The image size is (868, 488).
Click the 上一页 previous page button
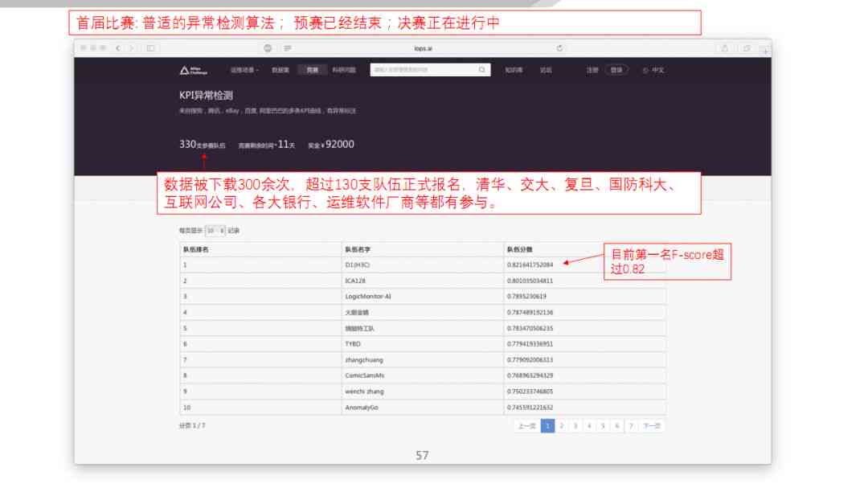pos(526,426)
